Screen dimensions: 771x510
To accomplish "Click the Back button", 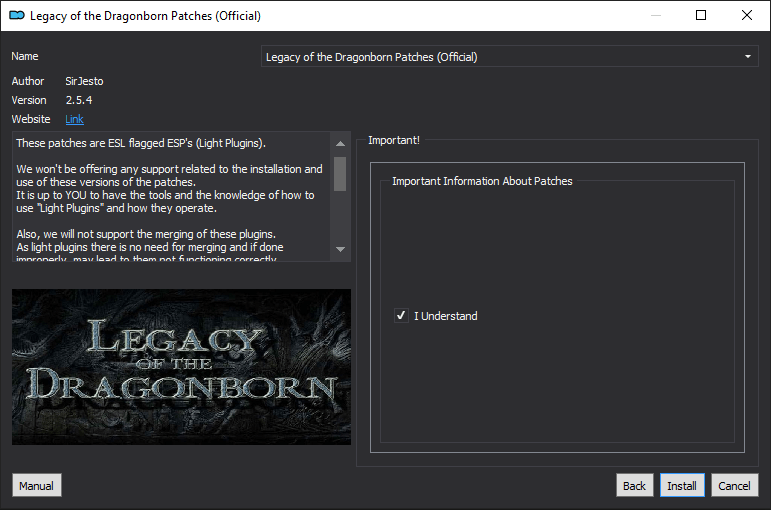I will 634,485.
